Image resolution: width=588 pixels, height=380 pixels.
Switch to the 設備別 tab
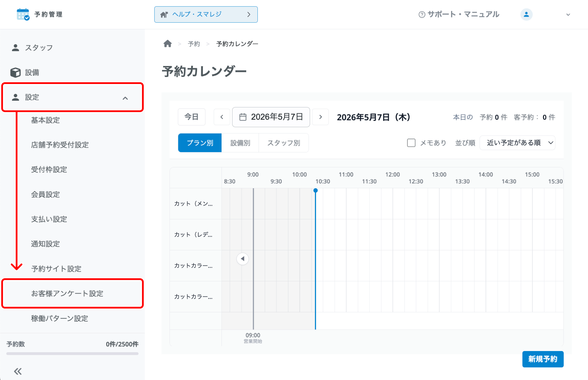tap(240, 143)
